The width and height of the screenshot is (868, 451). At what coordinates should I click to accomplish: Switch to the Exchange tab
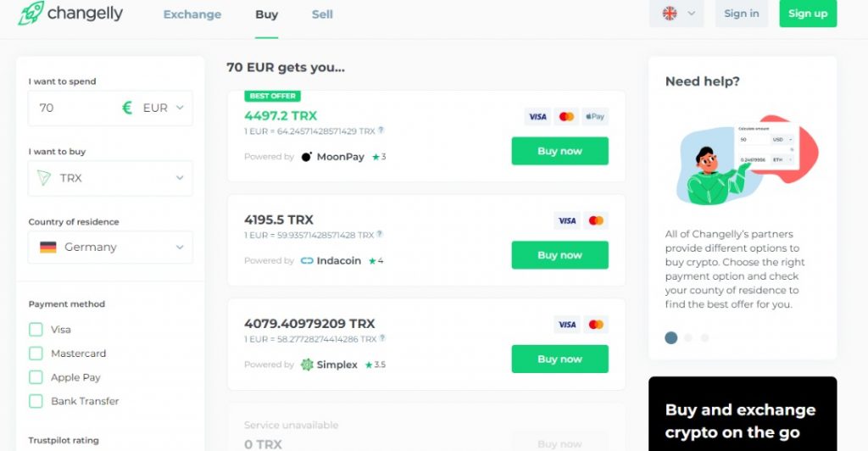192,14
